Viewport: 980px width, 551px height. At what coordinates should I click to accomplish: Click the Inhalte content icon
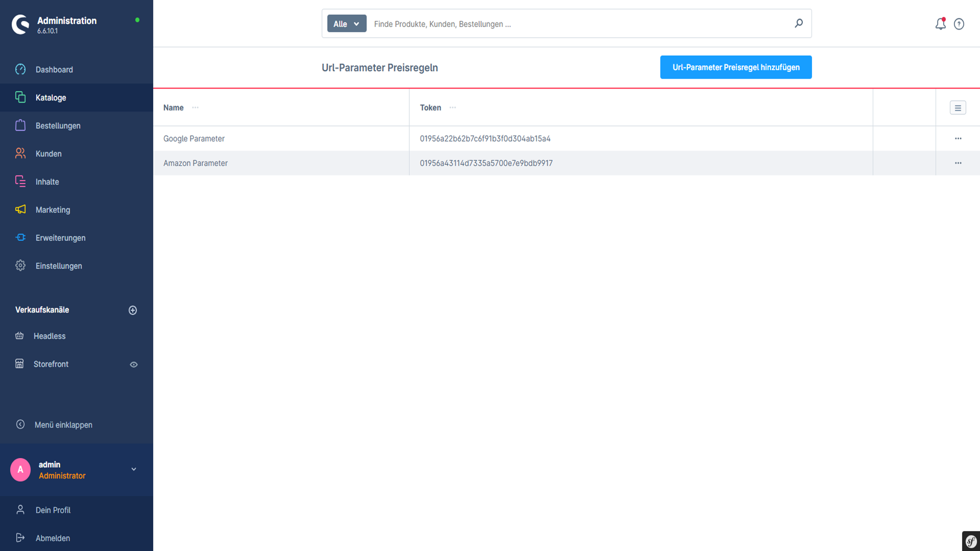pos(20,181)
